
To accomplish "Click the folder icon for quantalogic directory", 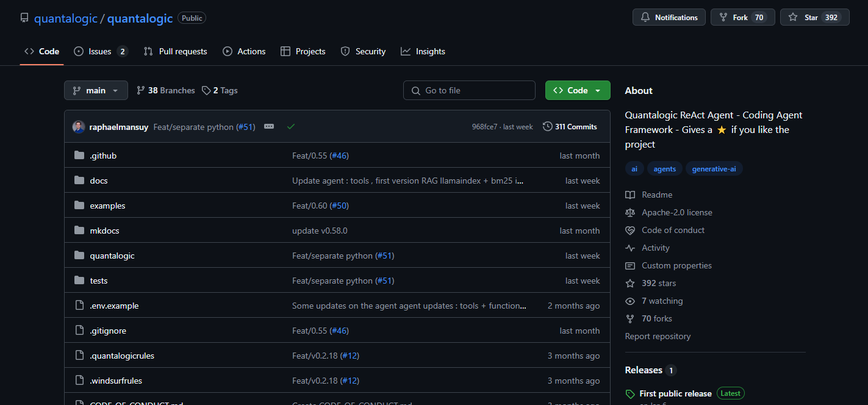I will click(x=79, y=256).
